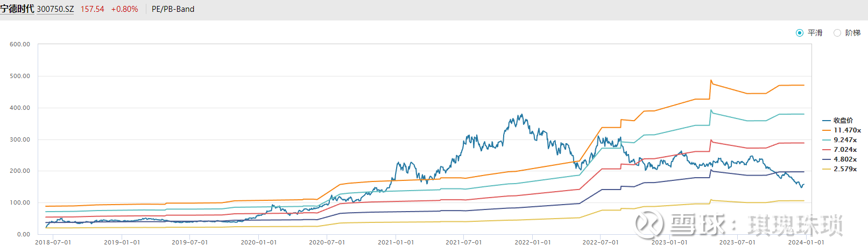Click the 2024-01-01 x-axis date
Image resolution: width=868 pixels, height=252 pixels.
tap(806, 242)
